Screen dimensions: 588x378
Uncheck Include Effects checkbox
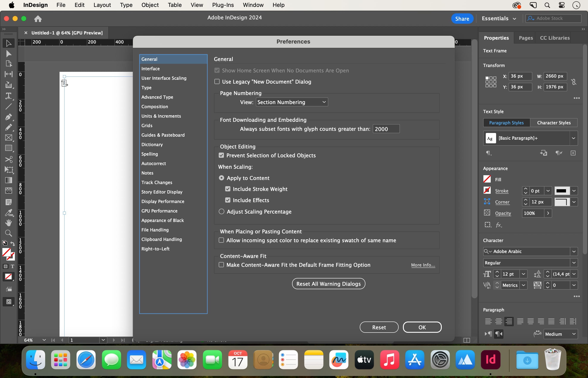pos(228,200)
